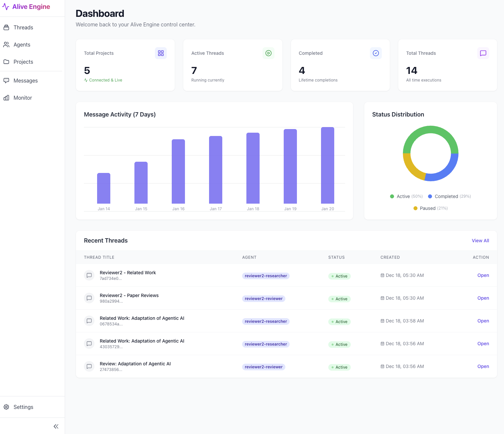Screen dimensions: 504x434
Task: Go to the Agents sidebar item
Action: click(x=22, y=45)
